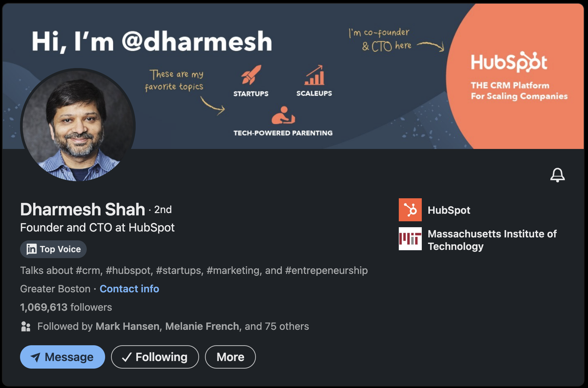Open HubSpot company page via its orange logo
The width and height of the screenshot is (588, 388).
[410, 210]
